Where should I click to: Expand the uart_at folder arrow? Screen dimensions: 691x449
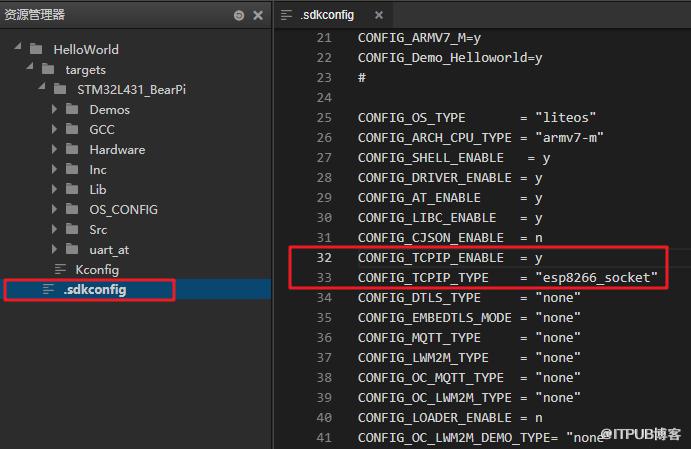[54, 249]
